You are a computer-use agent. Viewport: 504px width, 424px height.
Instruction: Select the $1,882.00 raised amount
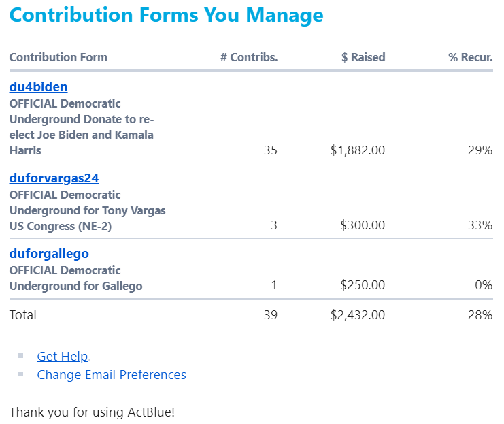(x=358, y=150)
